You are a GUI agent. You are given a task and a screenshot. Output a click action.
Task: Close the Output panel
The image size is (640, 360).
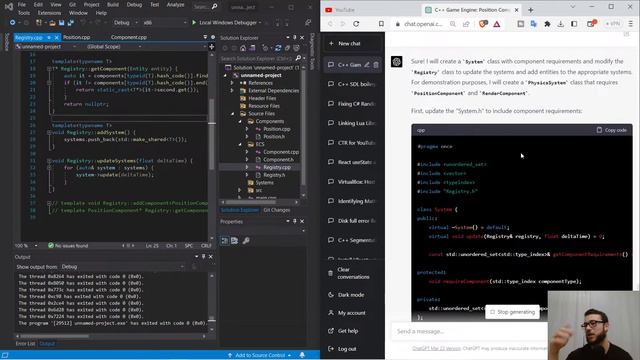[211, 257]
